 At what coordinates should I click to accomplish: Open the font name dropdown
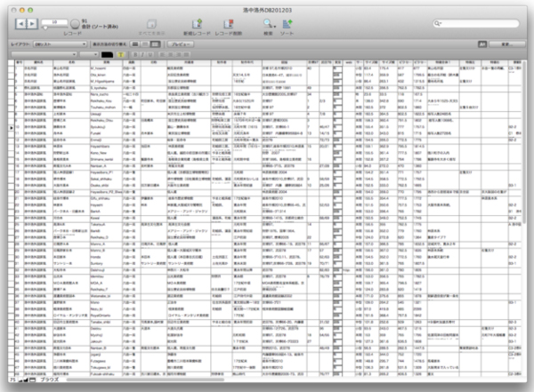[44, 54]
